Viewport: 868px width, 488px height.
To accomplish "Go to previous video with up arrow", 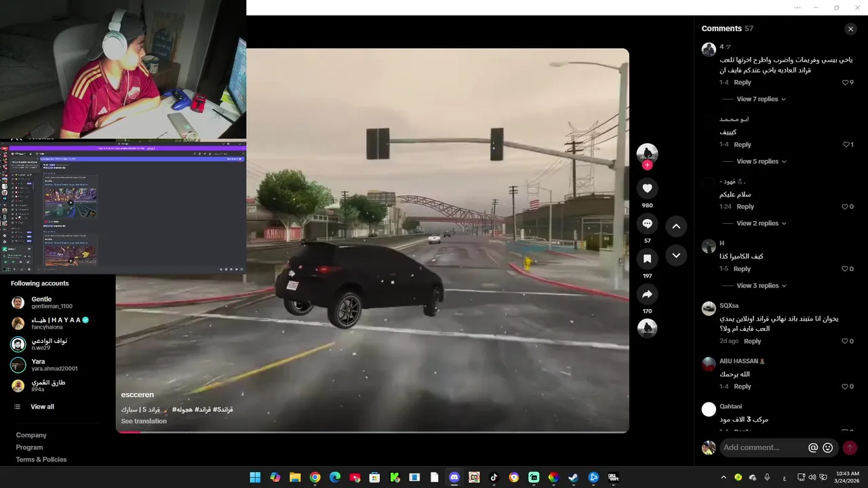I will [x=676, y=226].
